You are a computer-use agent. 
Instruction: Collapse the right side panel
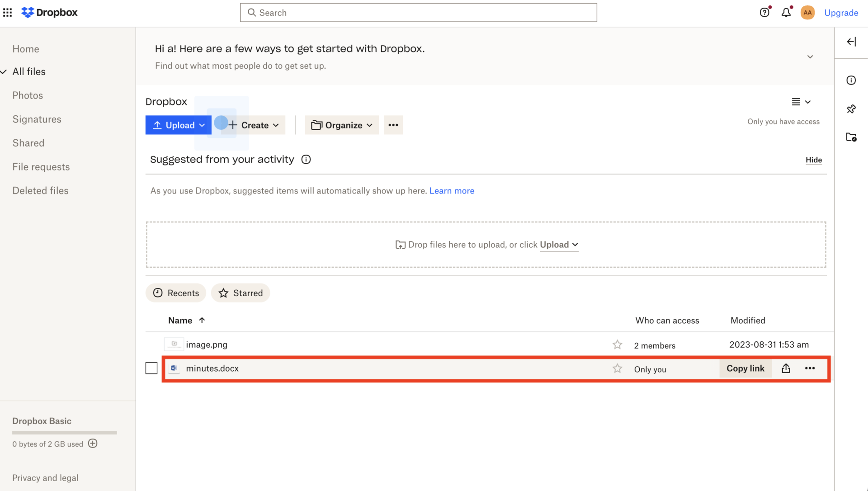pyautogui.click(x=852, y=42)
